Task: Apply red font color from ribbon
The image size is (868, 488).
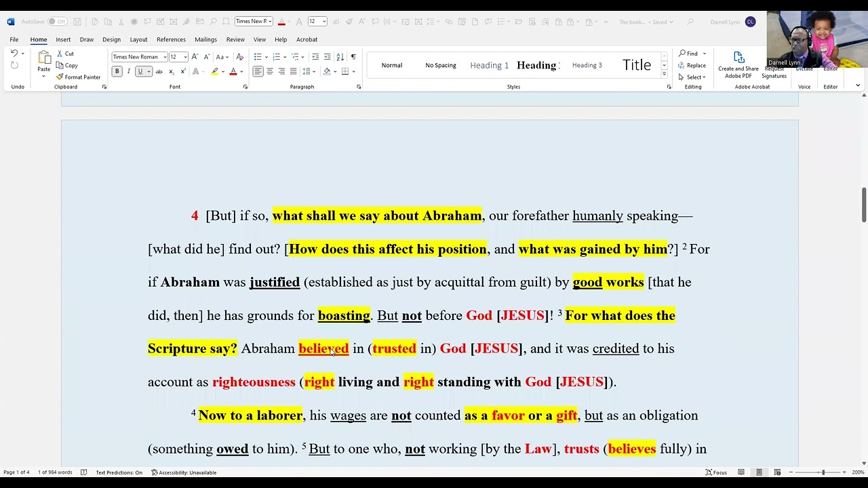Action: 233,71
